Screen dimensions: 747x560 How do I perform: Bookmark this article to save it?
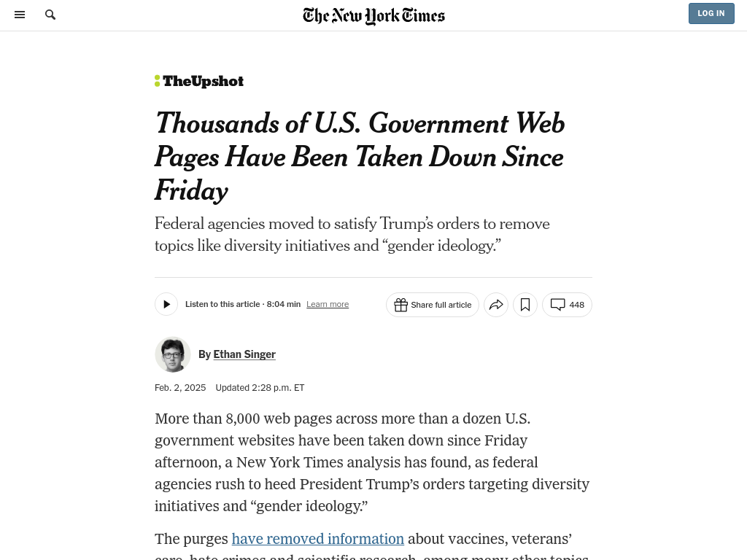click(525, 305)
